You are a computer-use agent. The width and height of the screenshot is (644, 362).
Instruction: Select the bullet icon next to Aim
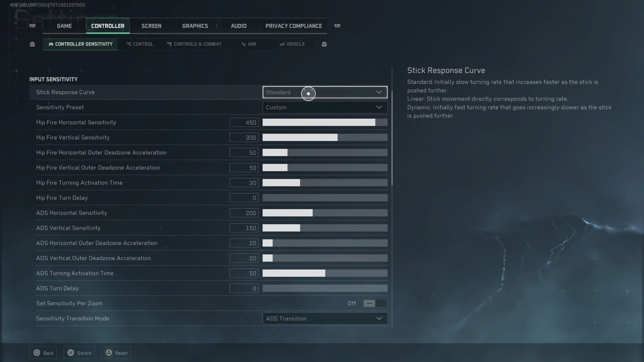coord(243,44)
